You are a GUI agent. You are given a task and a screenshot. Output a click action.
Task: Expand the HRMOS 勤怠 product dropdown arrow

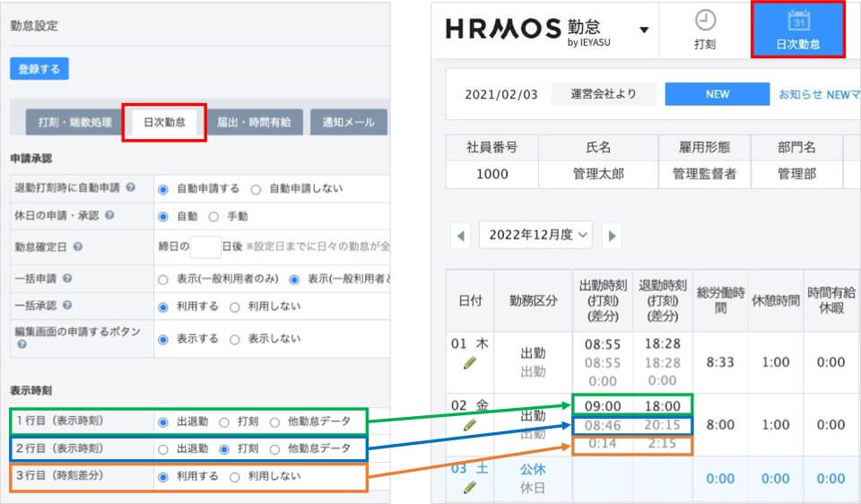[644, 30]
